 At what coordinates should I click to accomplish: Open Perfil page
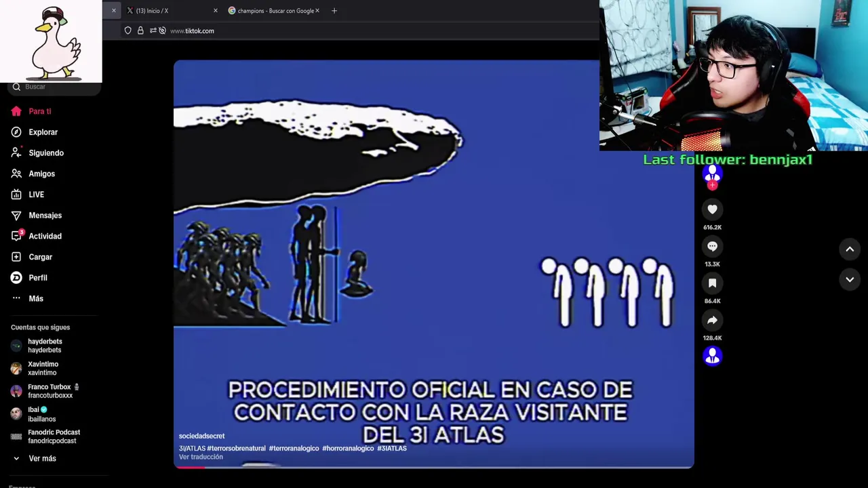click(38, 278)
